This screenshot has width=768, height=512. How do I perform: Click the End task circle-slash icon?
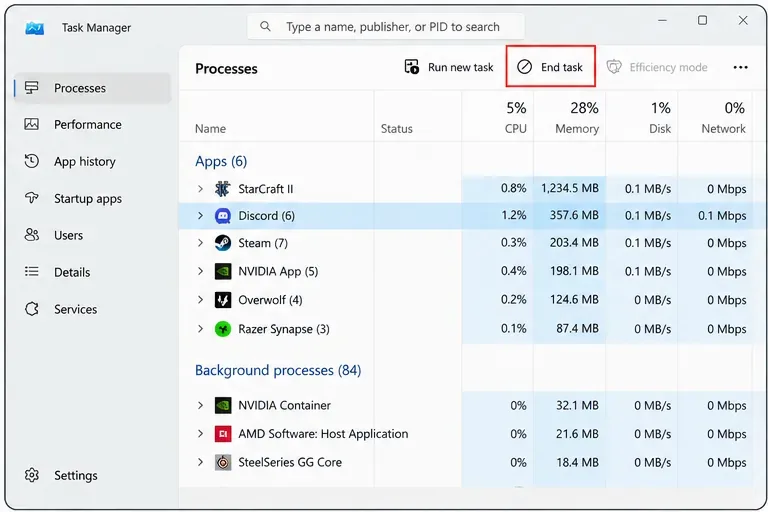coord(524,67)
